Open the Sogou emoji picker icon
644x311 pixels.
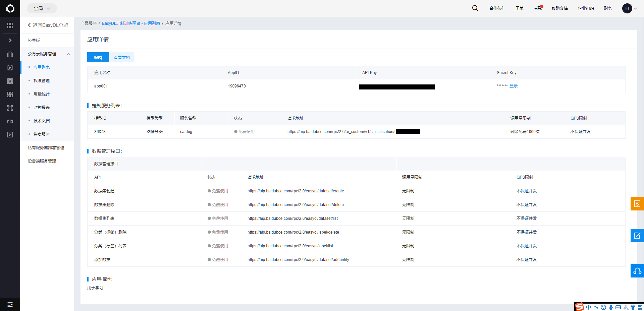603,307
